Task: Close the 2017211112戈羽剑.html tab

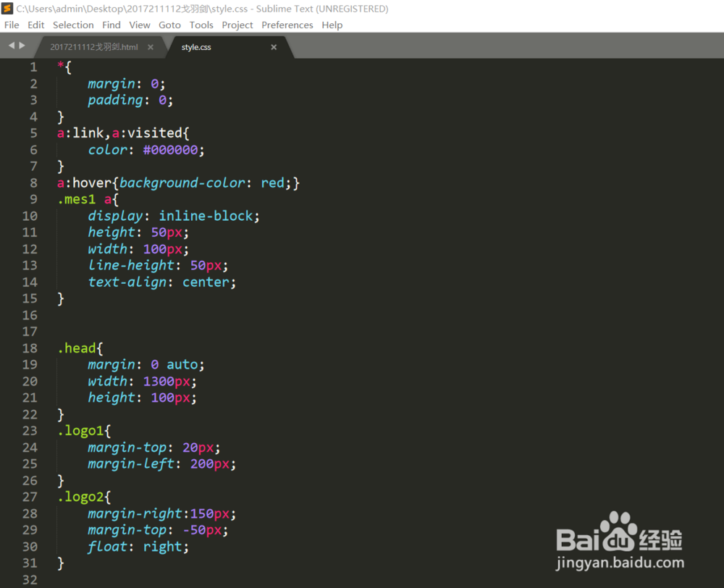Action: coord(151,47)
